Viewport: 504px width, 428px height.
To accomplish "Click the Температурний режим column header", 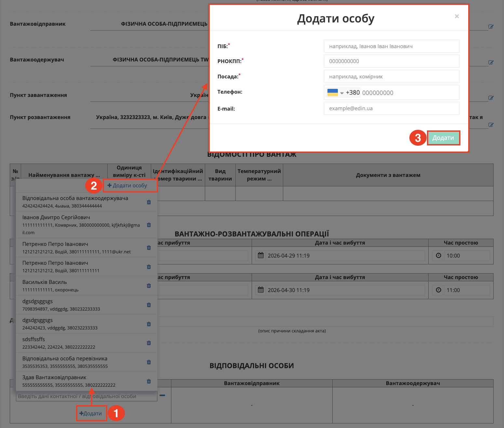I will tap(259, 175).
